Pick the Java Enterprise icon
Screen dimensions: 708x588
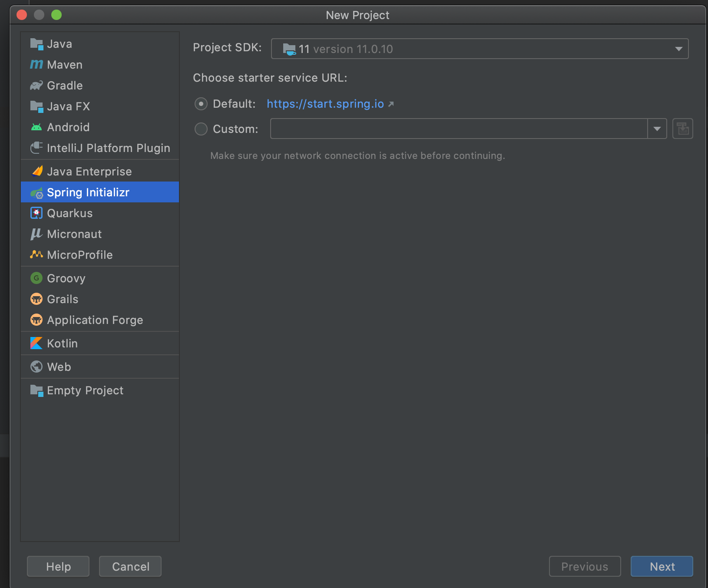tap(37, 172)
